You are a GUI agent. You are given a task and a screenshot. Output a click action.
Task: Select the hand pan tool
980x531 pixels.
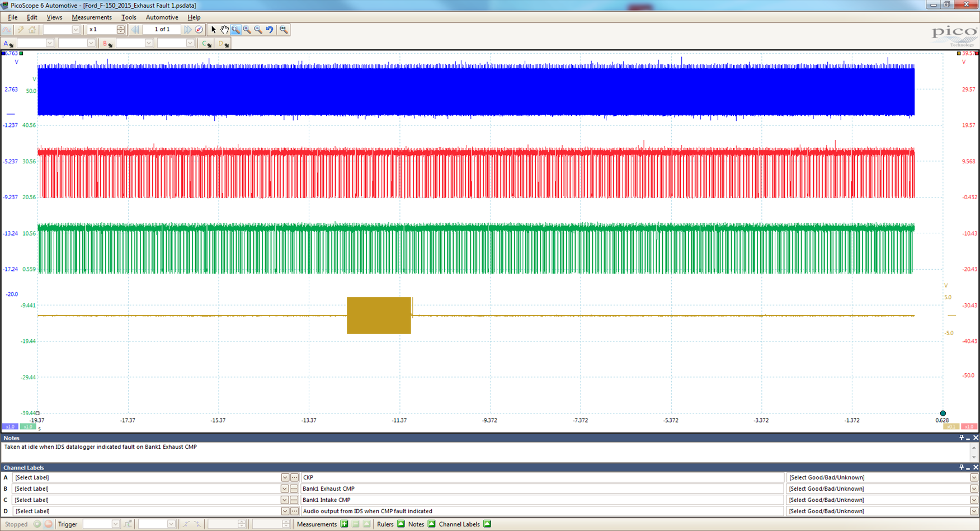[224, 30]
